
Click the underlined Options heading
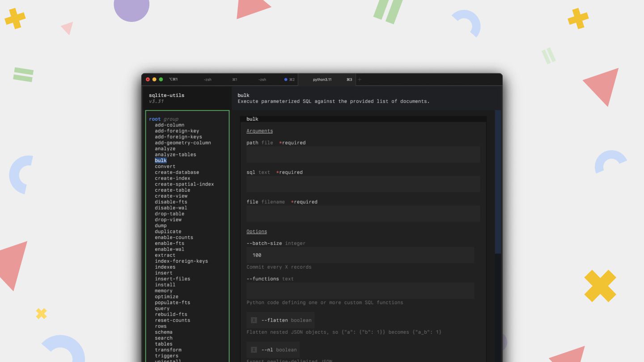(x=257, y=232)
